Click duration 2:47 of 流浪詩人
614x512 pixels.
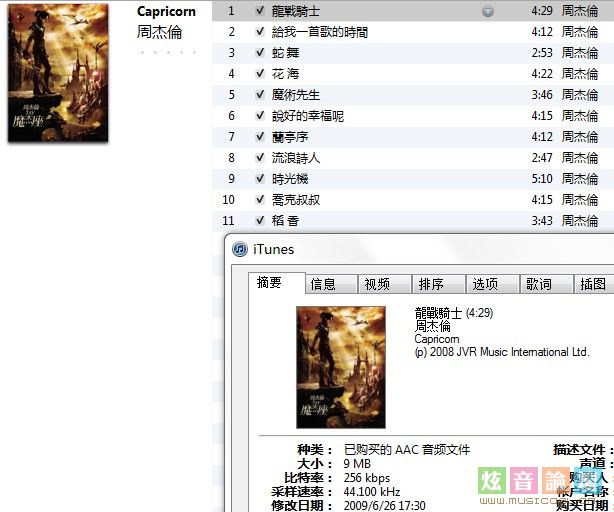click(x=542, y=158)
